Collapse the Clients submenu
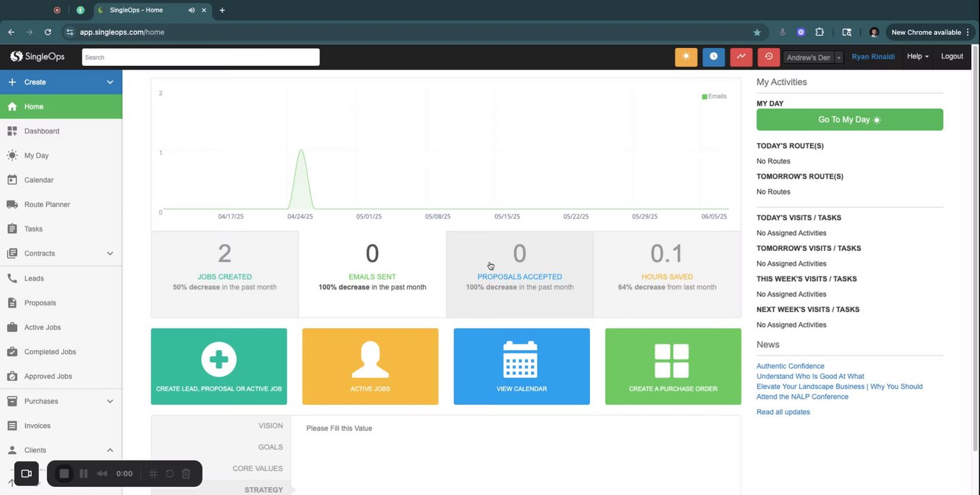980x495 pixels. (x=110, y=450)
